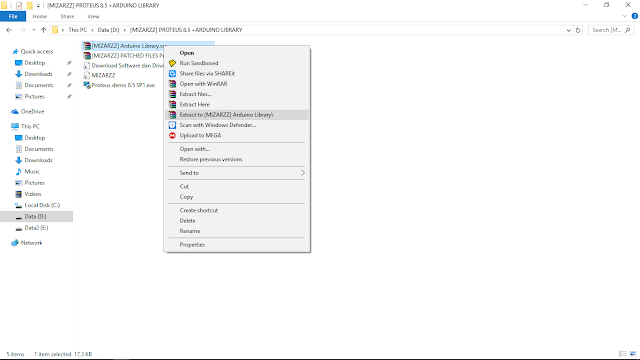The image size is (640, 360).
Task: Click the This PC computer icon in sidebar
Action: pyautogui.click(x=15, y=127)
